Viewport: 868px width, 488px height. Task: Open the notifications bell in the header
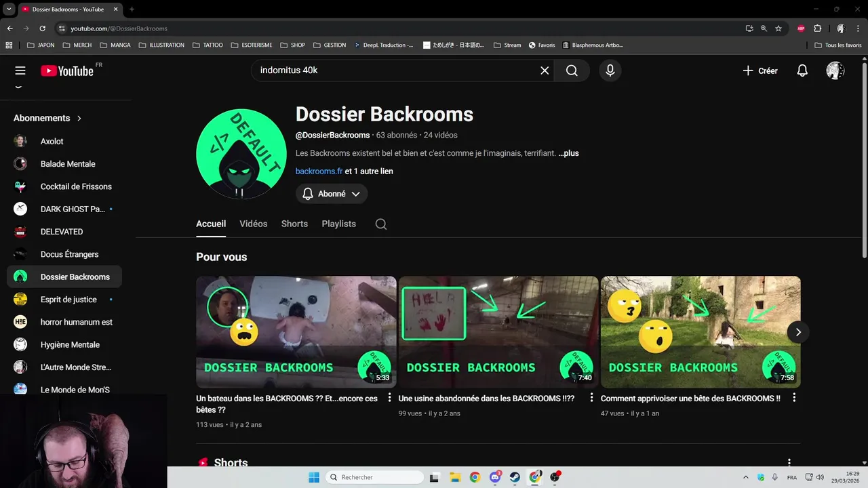pyautogui.click(x=802, y=70)
